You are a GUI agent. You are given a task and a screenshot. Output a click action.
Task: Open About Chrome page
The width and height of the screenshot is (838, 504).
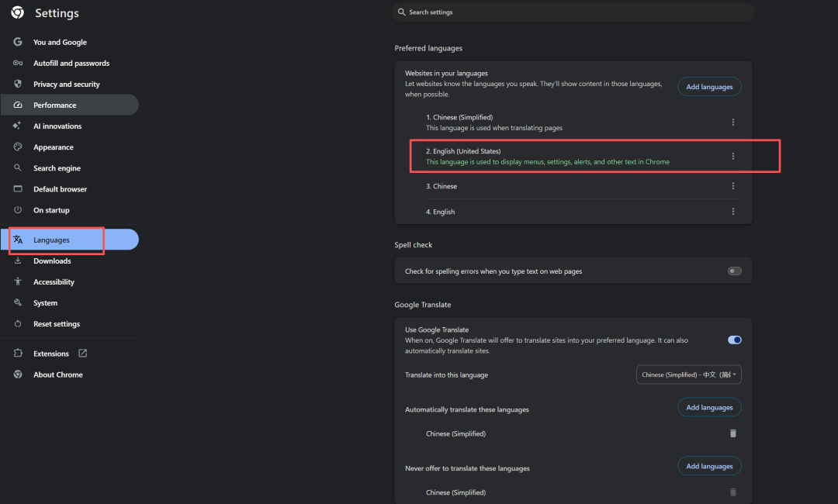[x=57, y=375]
